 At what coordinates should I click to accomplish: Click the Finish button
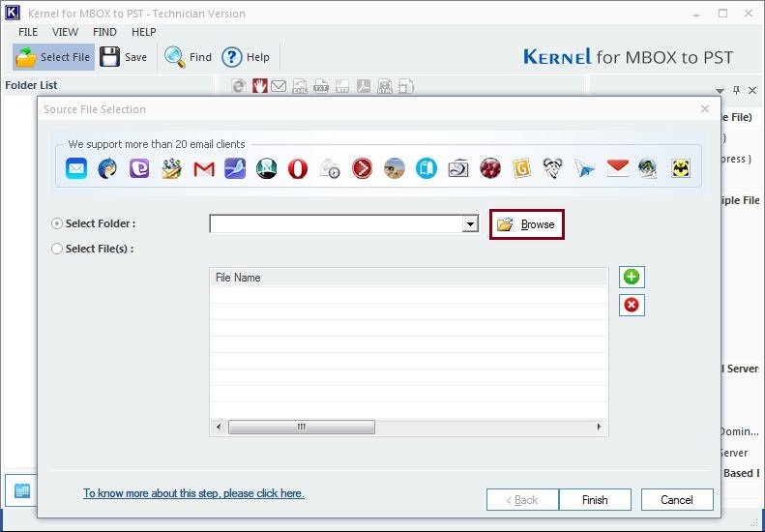tap(595, 500)
